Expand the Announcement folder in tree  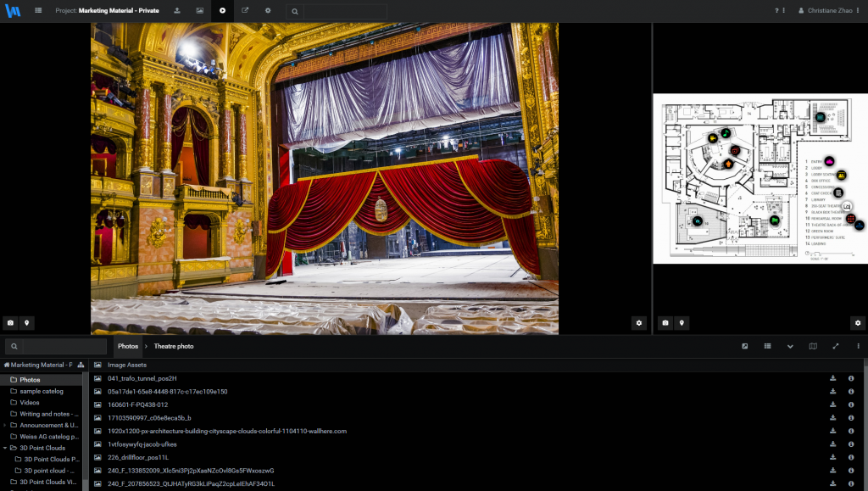click(x=4, y=425)
